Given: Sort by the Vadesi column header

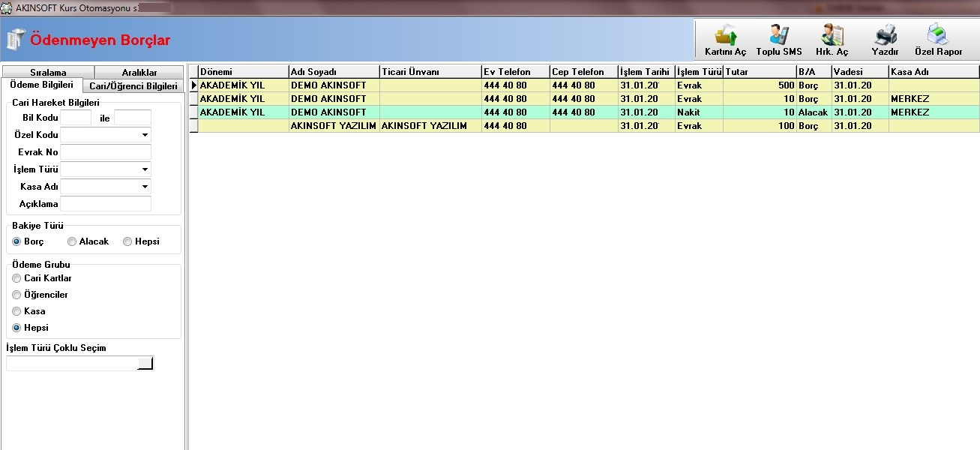Looking at the screenshot, I should pos(859,72).
